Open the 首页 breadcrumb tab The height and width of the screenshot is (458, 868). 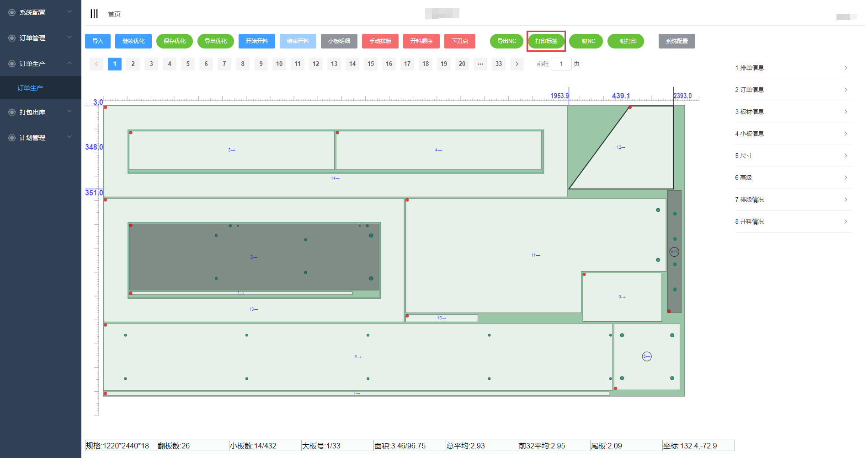tap(114, 14)
